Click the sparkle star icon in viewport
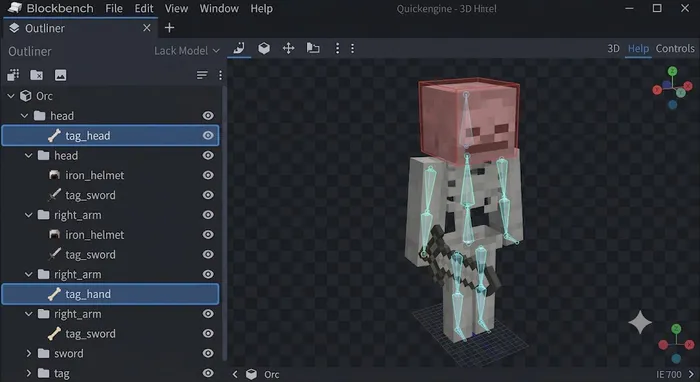 [640, 322]
